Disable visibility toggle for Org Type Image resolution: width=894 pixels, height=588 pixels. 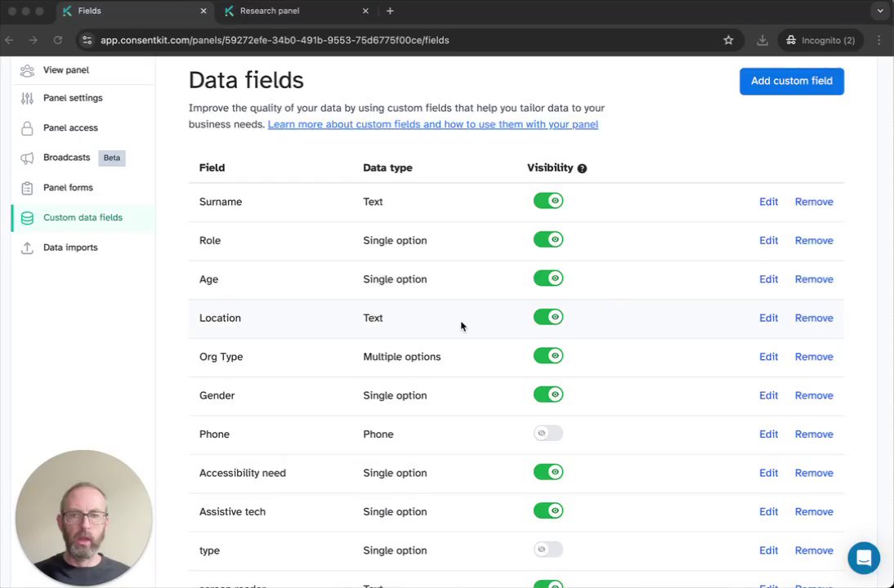(x=548, y=356)
